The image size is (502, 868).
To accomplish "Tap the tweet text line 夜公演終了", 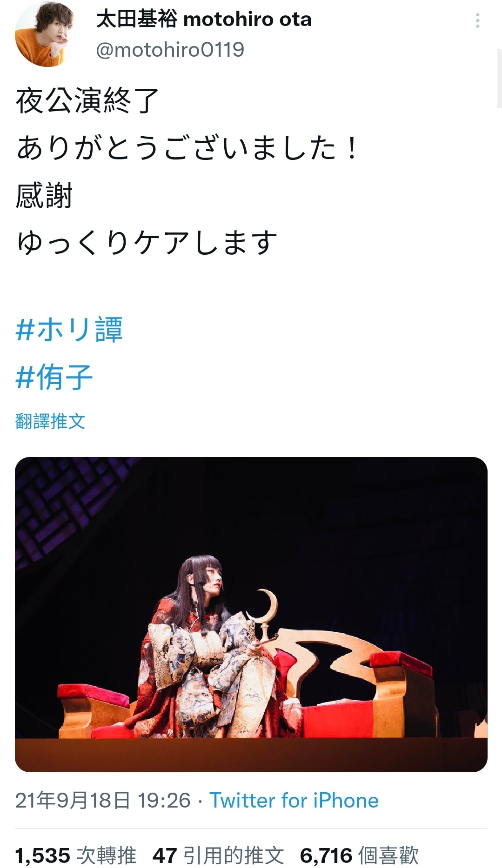I will [x=87, y=100].
